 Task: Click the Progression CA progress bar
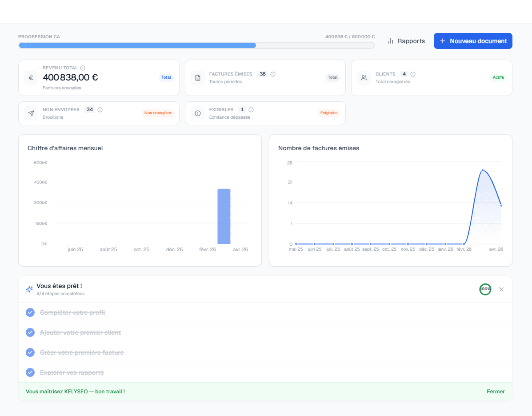pyautogui.click(x=196, y=45)
